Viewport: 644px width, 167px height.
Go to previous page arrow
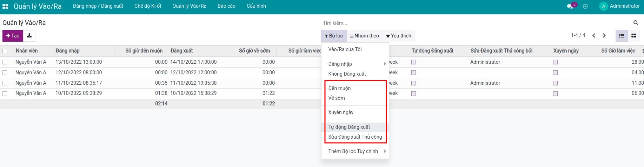[x=594, y=36]
